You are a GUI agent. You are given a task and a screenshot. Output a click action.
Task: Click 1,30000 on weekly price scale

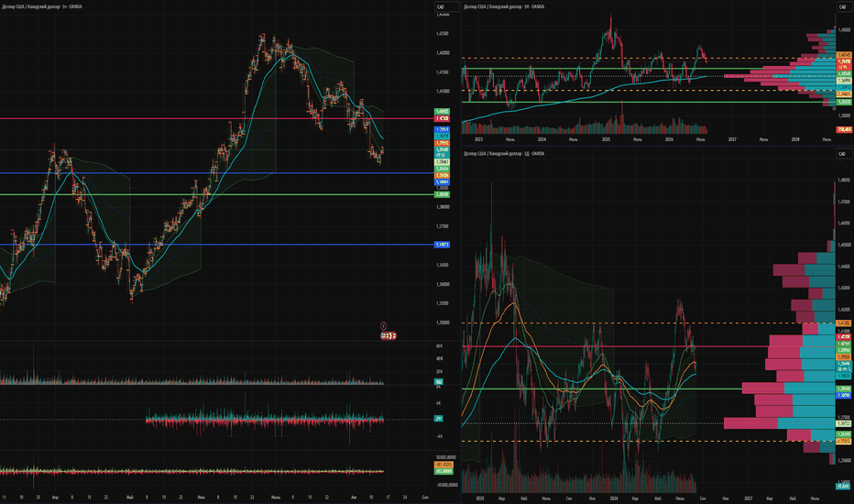(x=845, y=115)
